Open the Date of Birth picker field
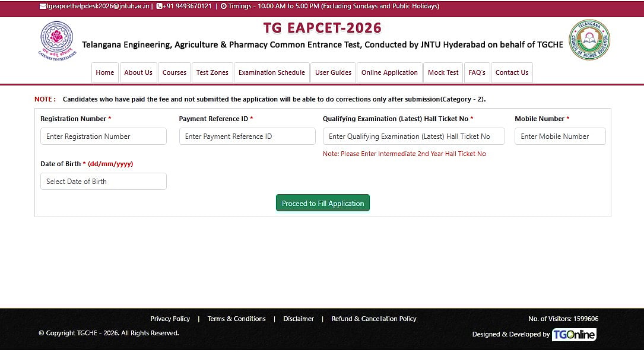This screenshot has height=362, width=644. tap(103, 182)
